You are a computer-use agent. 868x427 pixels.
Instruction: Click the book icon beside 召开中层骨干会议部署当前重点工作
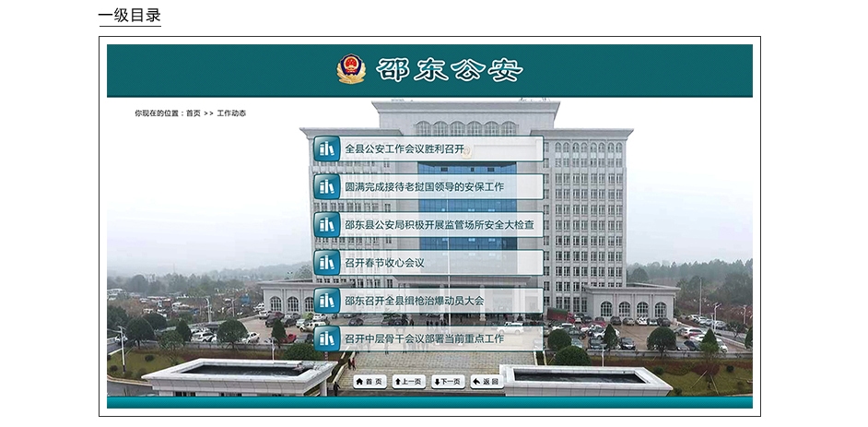pos(326,338)
